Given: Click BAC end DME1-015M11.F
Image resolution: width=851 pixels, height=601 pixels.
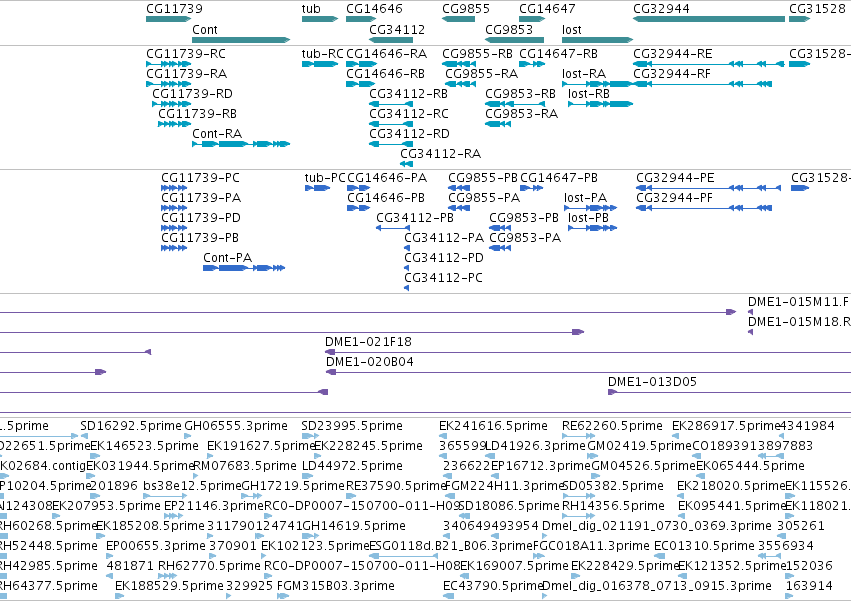Looking at the screenshot, I should tap(750, 312).
